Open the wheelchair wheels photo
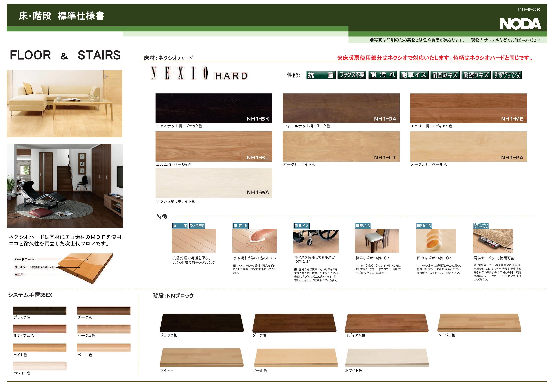Screen dimensions: 555x392 pos(316,241)
